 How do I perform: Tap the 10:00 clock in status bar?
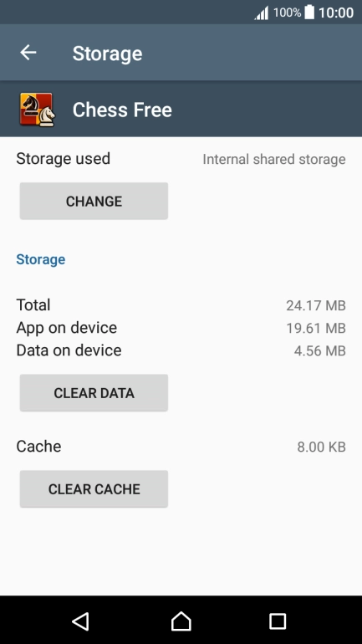336,13
